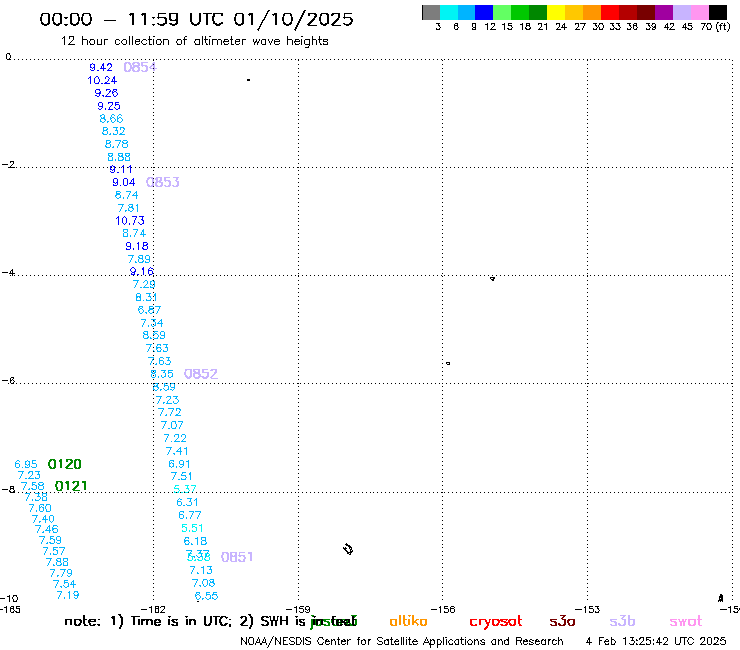Select the value "9.18"
The height and width of the screenshot is (650, 740).
pos(137,246)
